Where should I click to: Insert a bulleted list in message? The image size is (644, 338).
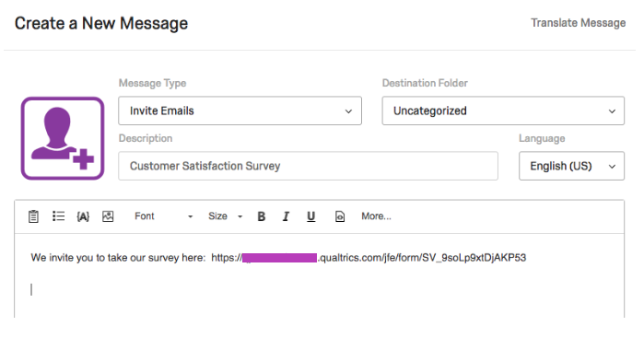click(x=58, y=216)
